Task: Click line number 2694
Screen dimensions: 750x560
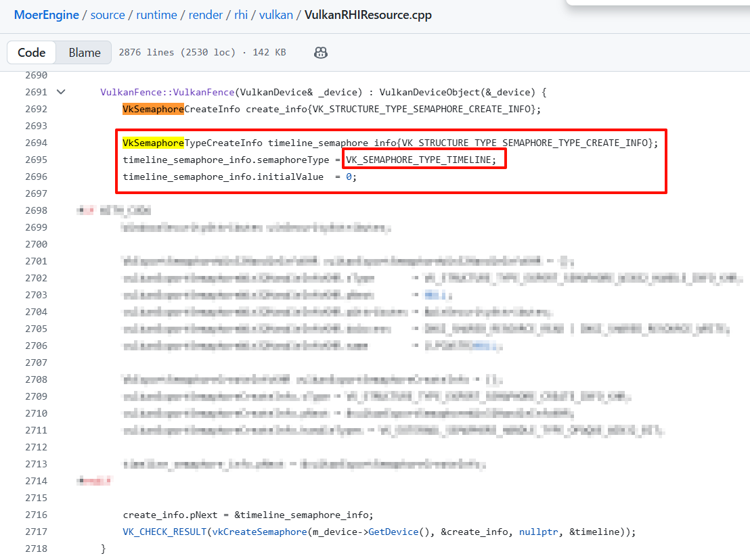Action: [35, 143]
